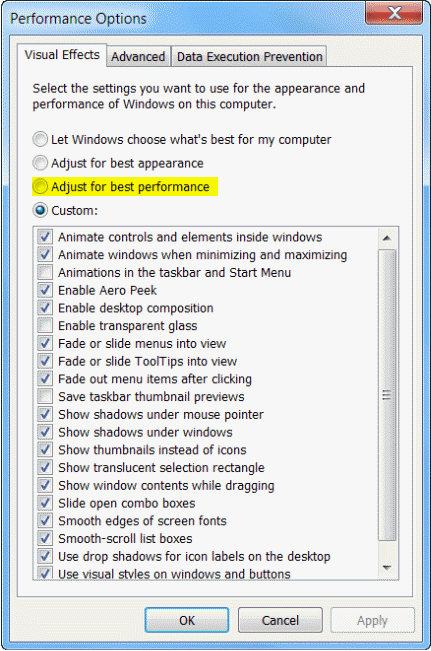Select the Visual Effects tab
The image size is (431, 651).
(x=62, y=55)
